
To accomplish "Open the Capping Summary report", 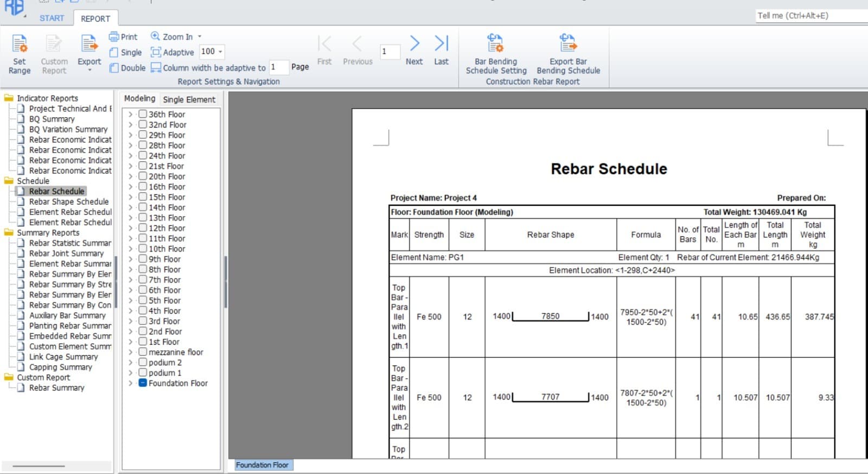I will 60,367.
